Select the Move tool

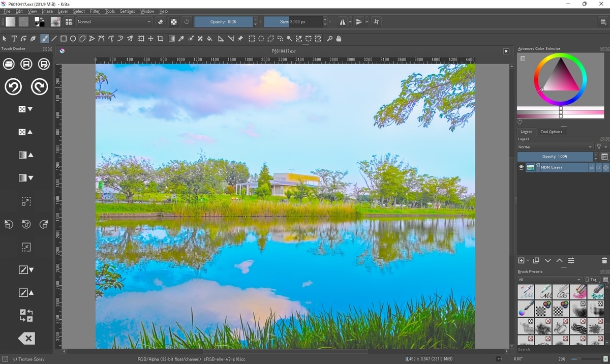[x=150, y=39]
